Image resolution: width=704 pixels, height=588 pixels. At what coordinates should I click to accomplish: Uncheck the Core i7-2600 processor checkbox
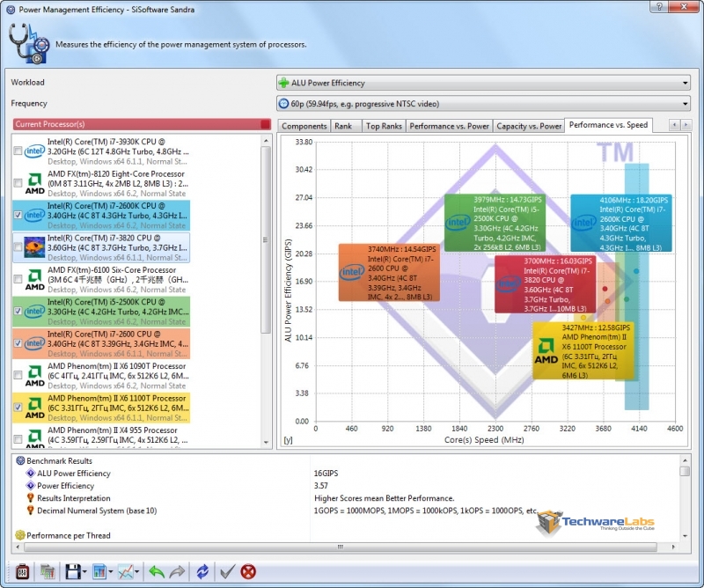pos(18,342)
